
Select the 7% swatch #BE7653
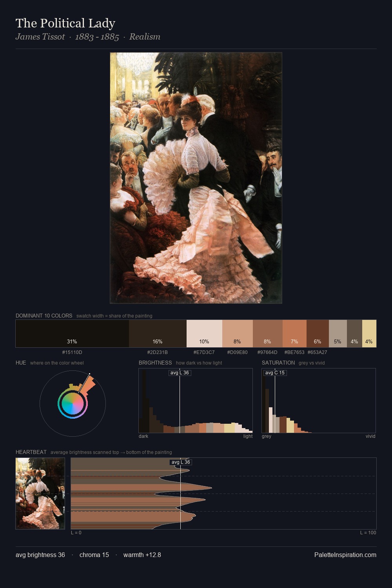pyautogui.click(x=294, y=334)
